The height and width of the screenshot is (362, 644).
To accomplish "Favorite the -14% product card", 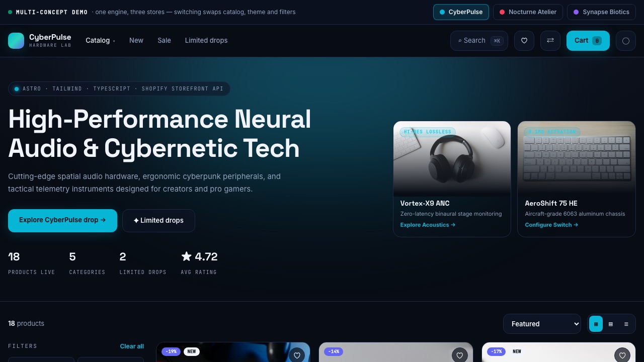I will (459, 355).
